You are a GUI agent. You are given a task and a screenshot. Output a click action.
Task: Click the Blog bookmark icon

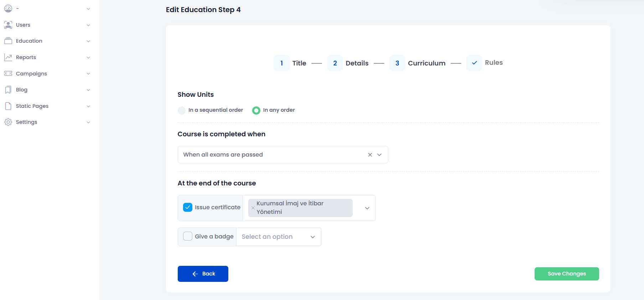[x=8, y=90]
